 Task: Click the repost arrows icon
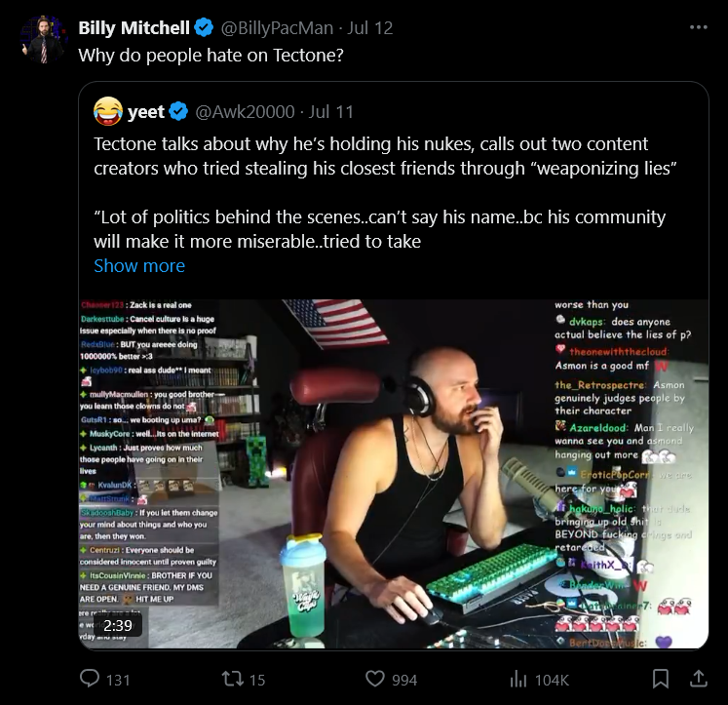tap(233, 679)
